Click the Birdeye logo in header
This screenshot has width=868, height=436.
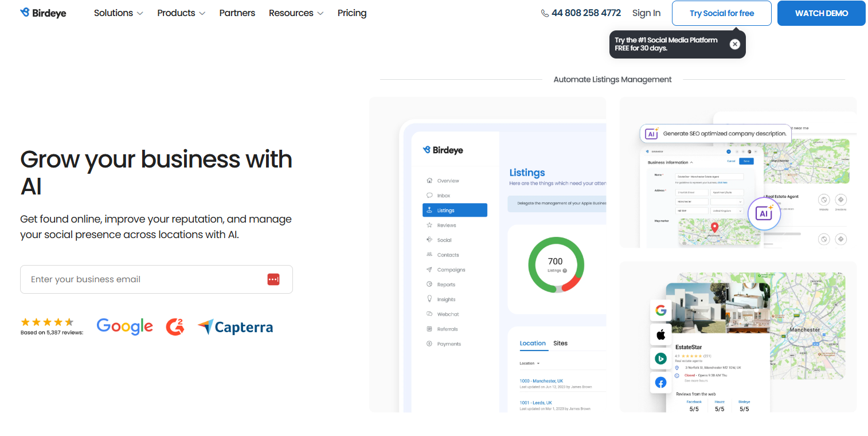click(43, 13)
